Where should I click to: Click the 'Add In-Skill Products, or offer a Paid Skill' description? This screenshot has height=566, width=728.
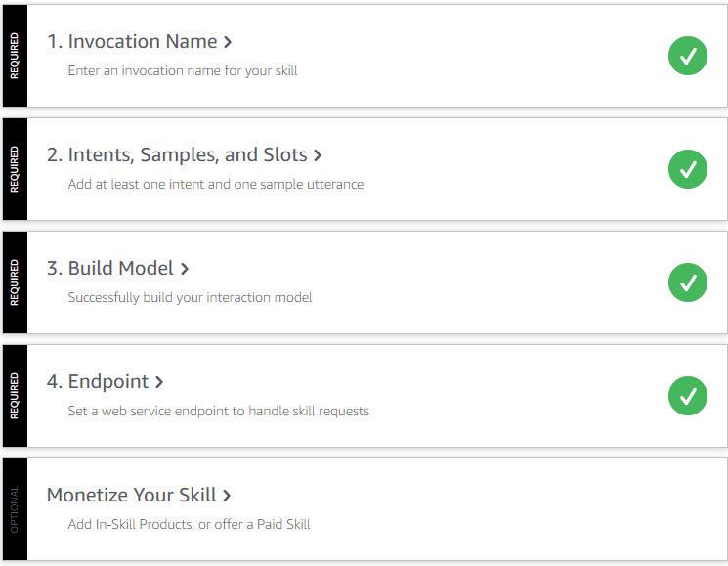point(189,524)
